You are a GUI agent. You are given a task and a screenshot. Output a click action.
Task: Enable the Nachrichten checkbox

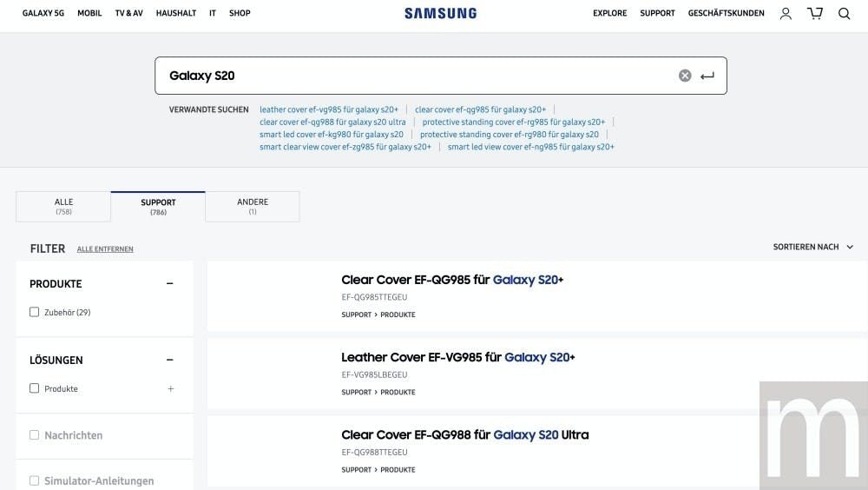[x=35, y=435]
